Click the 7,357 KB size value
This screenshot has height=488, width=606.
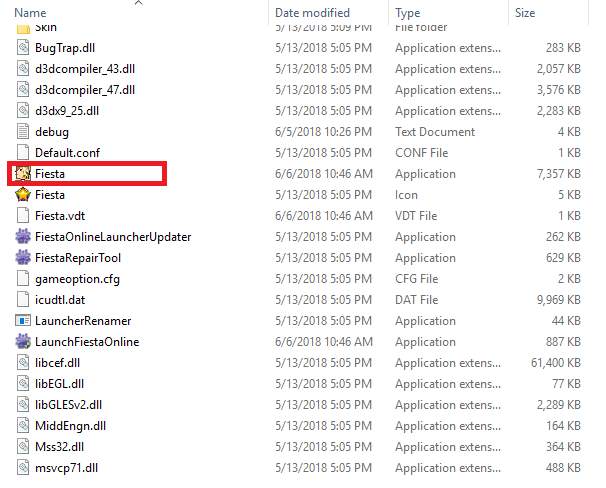click(558, 174)
